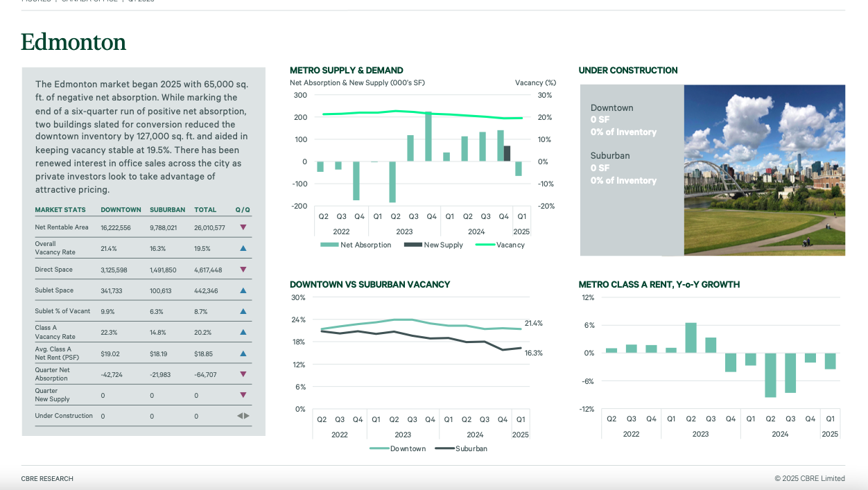Click the Sublet Space Q/Q up arrow
Screen dimensions: 868x490
243,290
